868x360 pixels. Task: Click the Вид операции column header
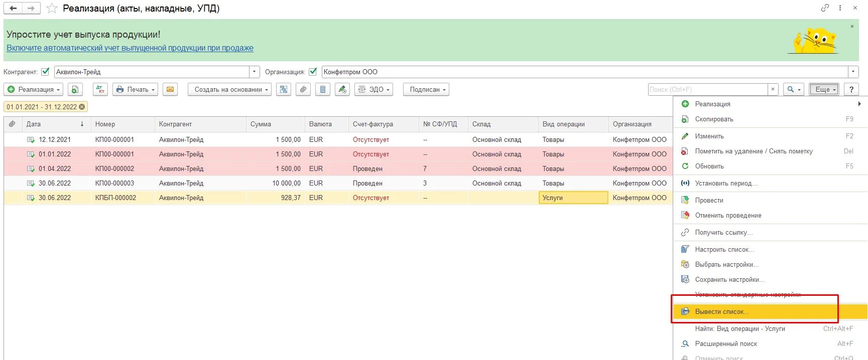[573, 124]
